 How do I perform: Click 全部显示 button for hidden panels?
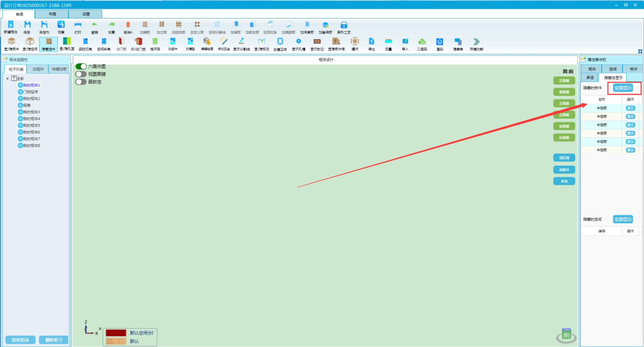(x=623, y=88)
